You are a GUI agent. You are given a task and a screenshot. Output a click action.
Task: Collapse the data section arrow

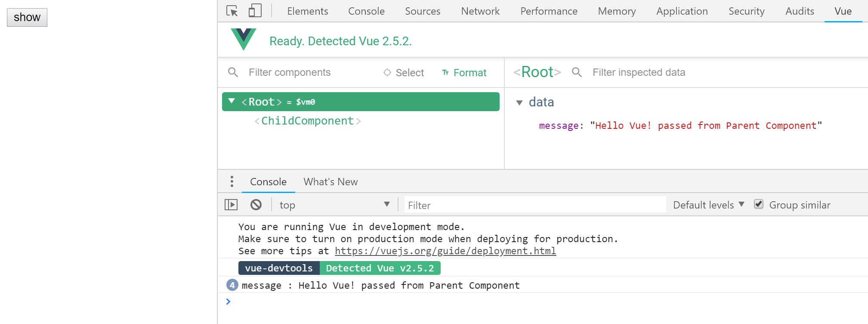tap(519, 103)
